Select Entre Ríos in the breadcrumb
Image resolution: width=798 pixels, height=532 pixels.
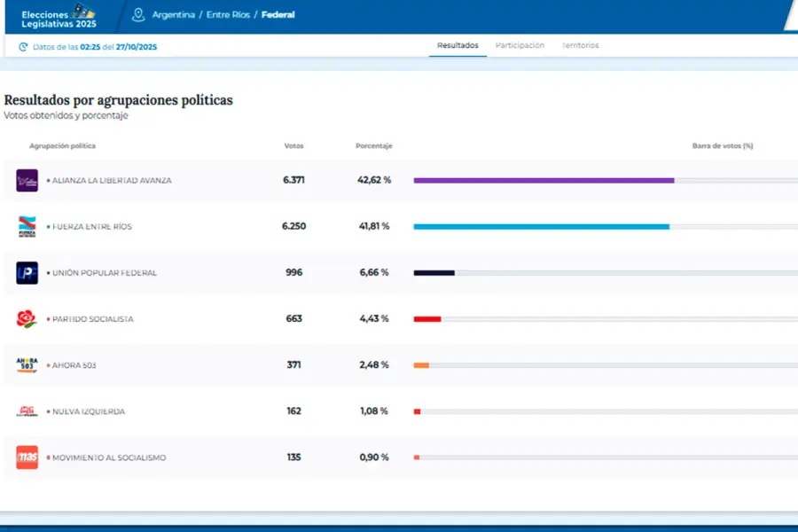coord(229,15)
